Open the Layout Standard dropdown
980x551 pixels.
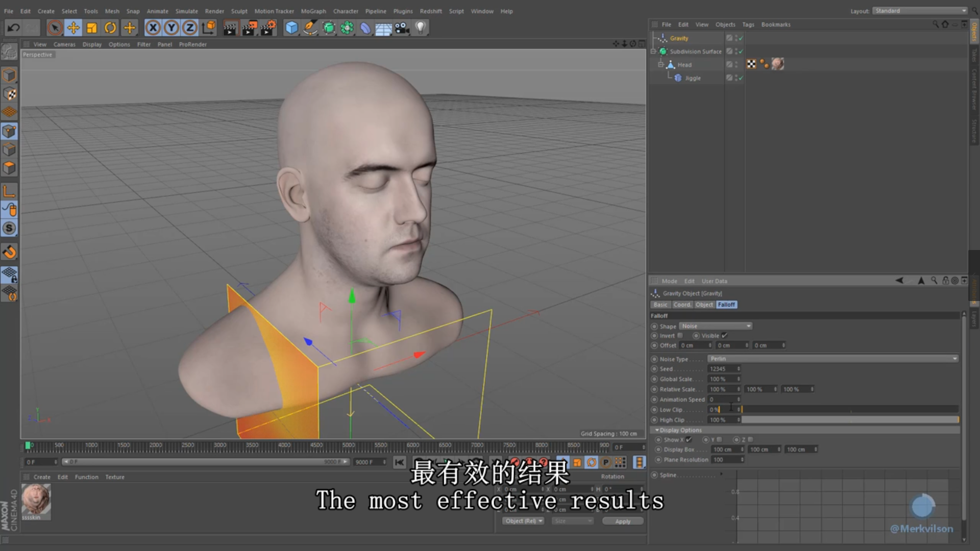point(920,11)
